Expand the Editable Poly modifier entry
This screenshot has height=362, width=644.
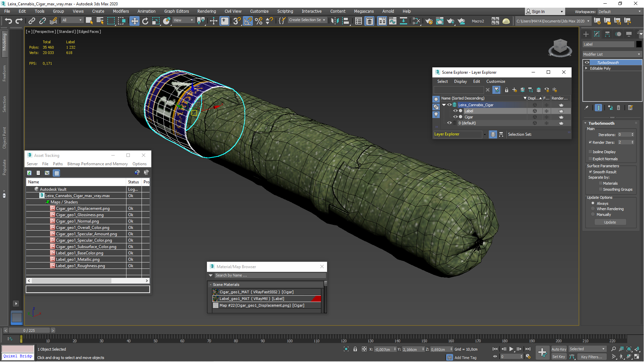point(586,68)
